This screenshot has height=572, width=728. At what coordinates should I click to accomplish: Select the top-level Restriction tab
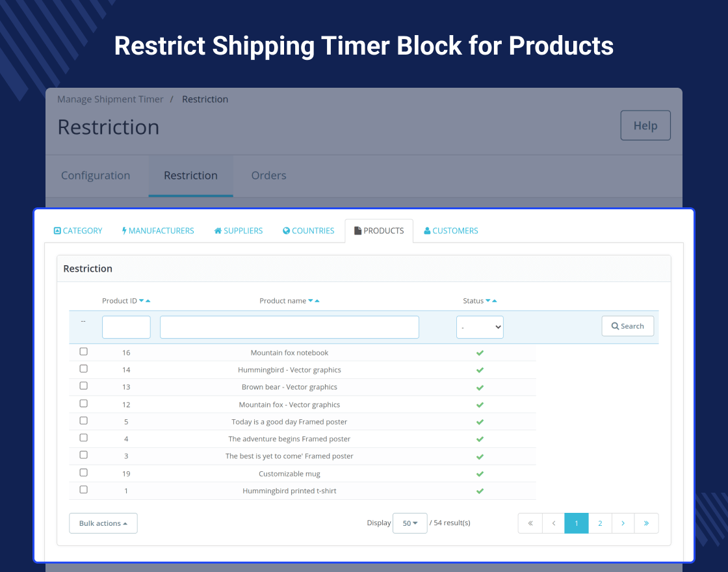[x=191, y=175]
